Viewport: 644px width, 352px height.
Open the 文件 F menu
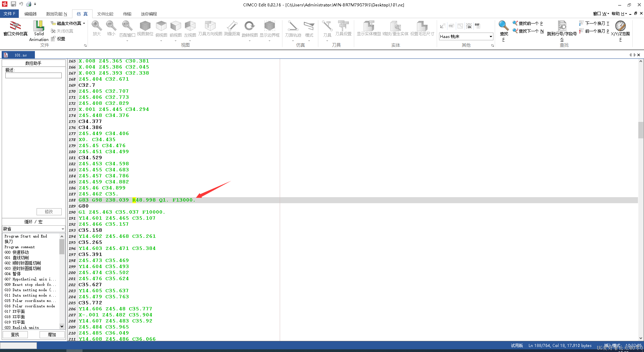[x=9, y=14]
